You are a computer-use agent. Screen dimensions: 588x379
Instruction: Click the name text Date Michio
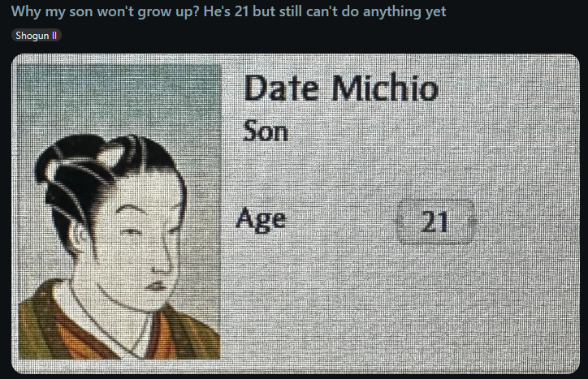[x=341, y=88]
